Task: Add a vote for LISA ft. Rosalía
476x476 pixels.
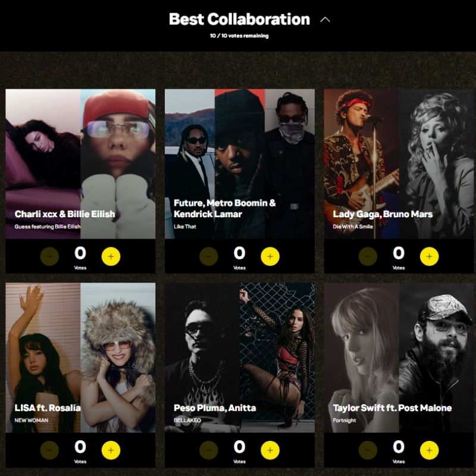Action: pyautogui.click(x=111, y=450)
